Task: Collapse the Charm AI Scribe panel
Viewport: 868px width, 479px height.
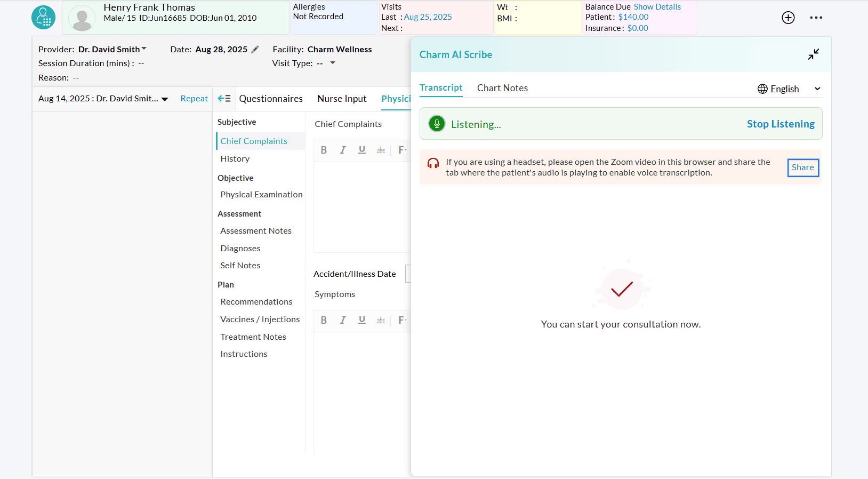Action: pos(813,54)
